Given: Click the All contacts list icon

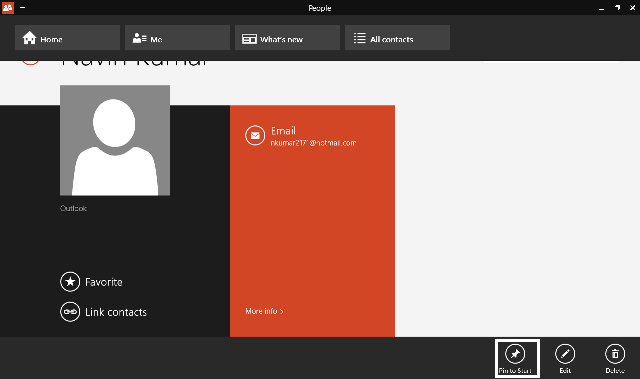Looking at the screenshot, I should click(x=360, y=38).
